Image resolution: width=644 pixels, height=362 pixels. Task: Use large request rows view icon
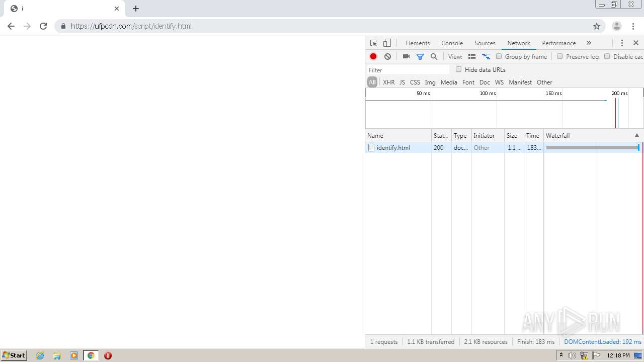pos(472,57)
